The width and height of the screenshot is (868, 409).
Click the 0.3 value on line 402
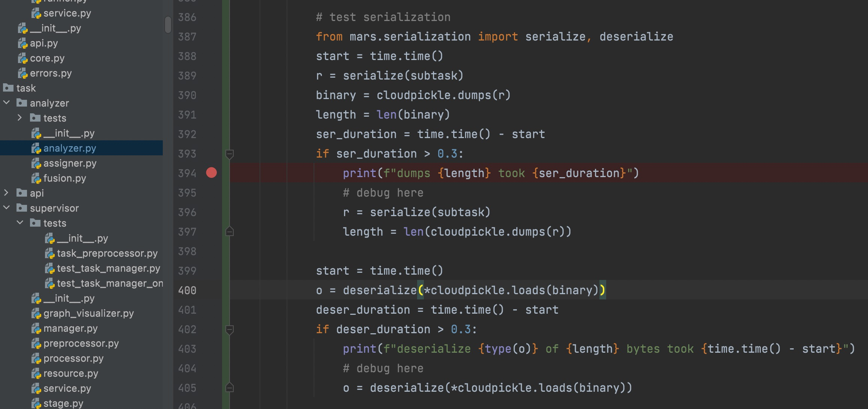pos(461,329)
